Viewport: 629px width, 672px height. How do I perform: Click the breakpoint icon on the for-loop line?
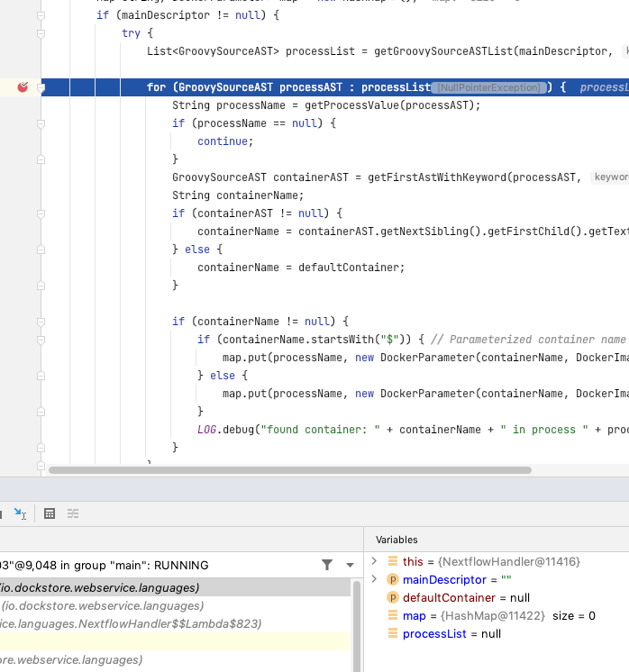[x=23, y=87]
